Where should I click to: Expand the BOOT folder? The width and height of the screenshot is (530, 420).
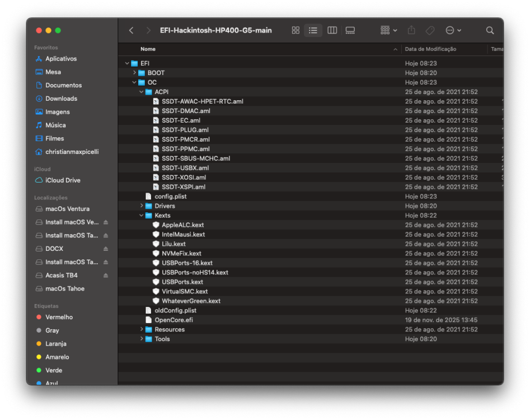(134, 73)
